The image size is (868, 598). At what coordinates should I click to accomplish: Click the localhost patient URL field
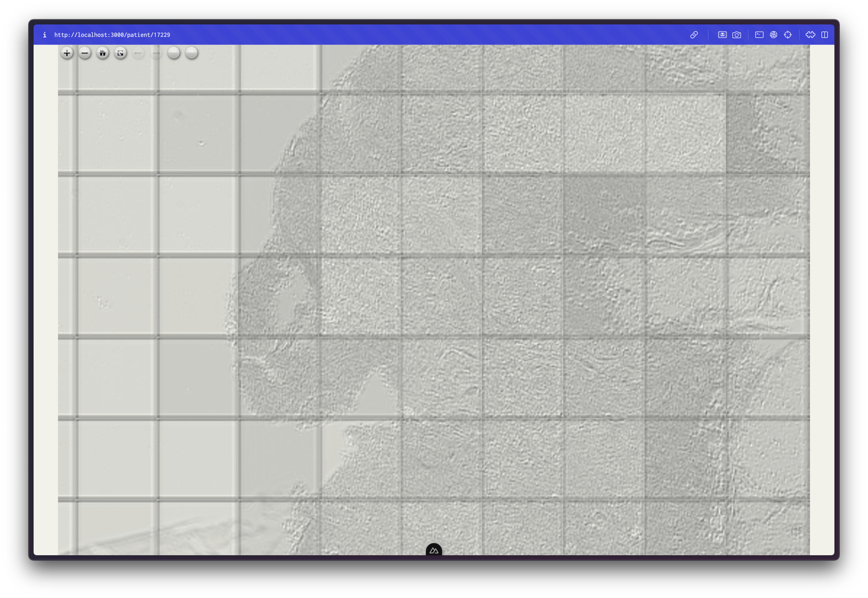[x=112, y=35]
